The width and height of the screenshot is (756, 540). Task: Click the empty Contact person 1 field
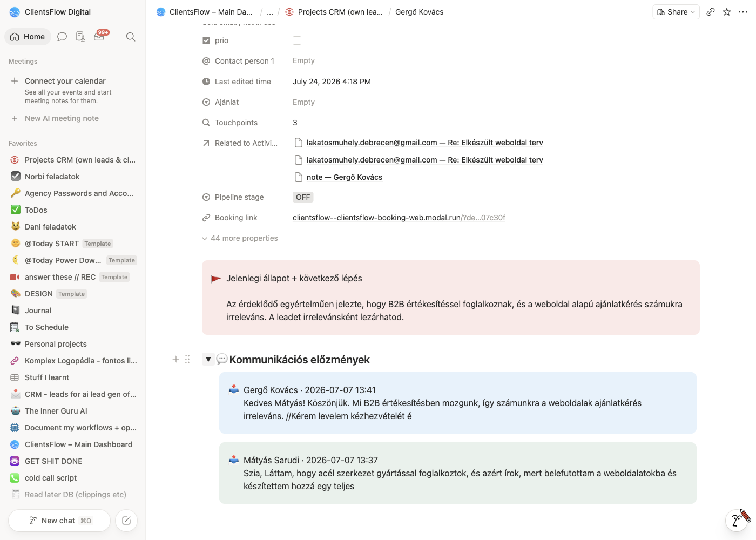[x=303, y=61]
